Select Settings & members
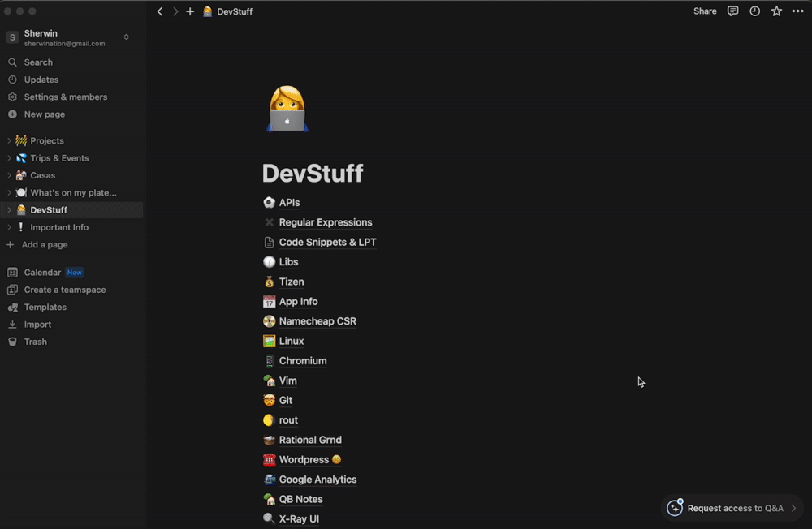This screenshot has height=529, width=812. (x=66, y=97)
